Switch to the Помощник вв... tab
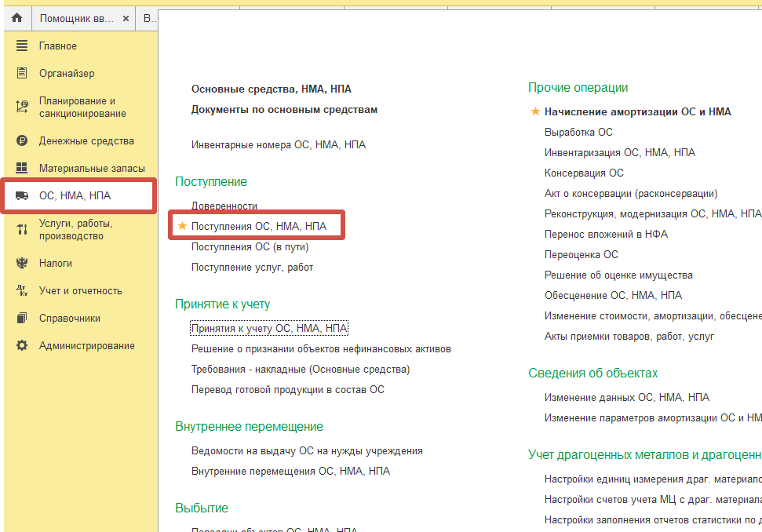This screenshot has width=762, height=532. (x=77, y=19)
